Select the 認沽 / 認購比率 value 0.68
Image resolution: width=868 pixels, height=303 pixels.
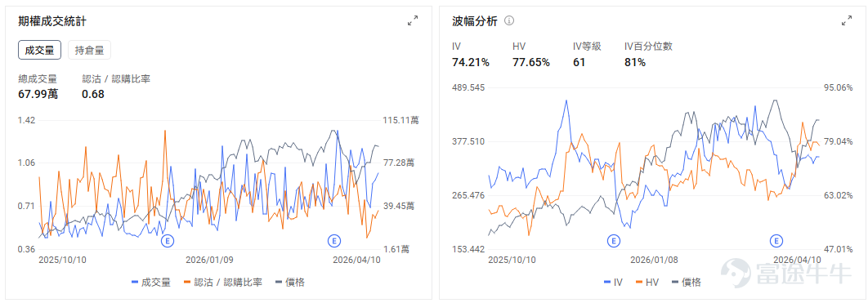click(93, 94)
